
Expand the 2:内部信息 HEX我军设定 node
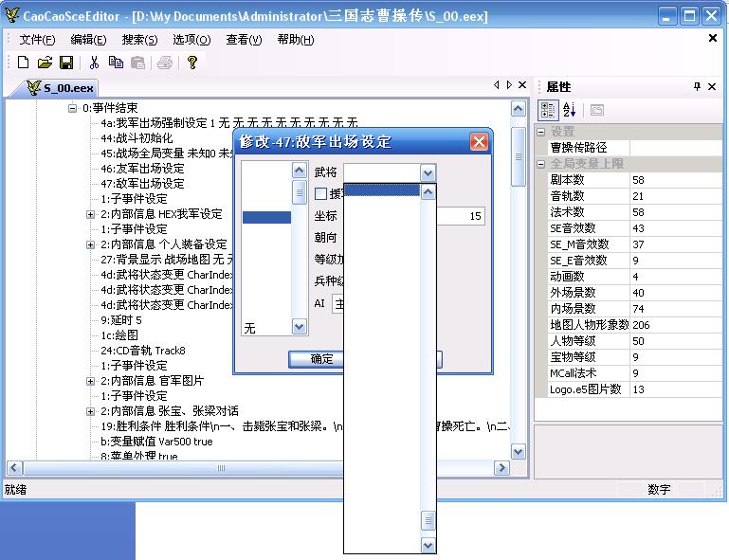click(91, 214)
